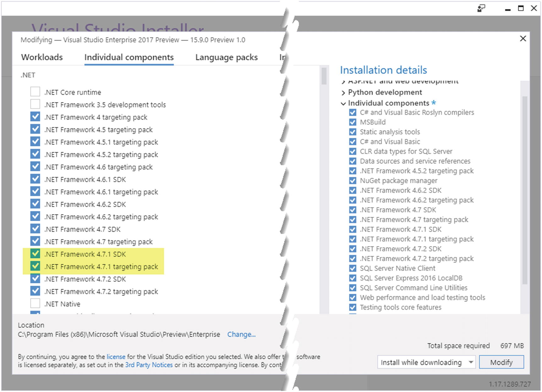Toggle .NET Framework 4.5.2 targeting pack in component list
This screenshot has width=542, height=392.
(35, 154)
